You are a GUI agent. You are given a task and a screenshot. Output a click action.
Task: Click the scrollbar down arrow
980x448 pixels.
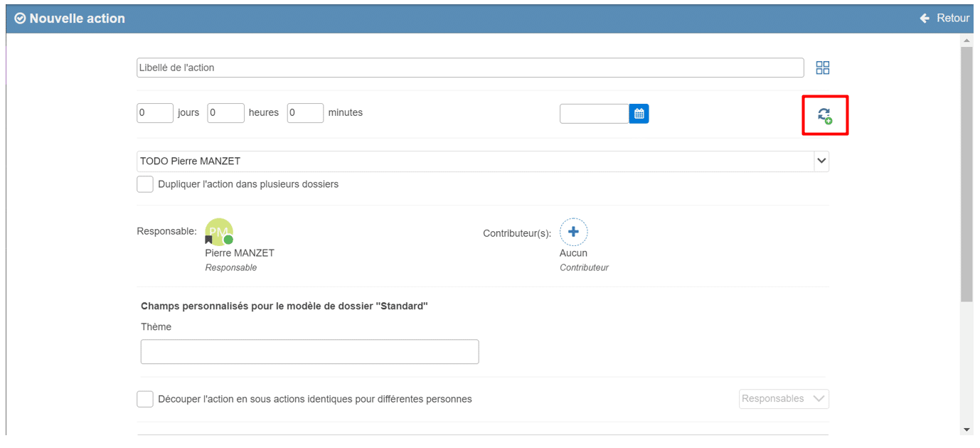click(x=966, y=430)
